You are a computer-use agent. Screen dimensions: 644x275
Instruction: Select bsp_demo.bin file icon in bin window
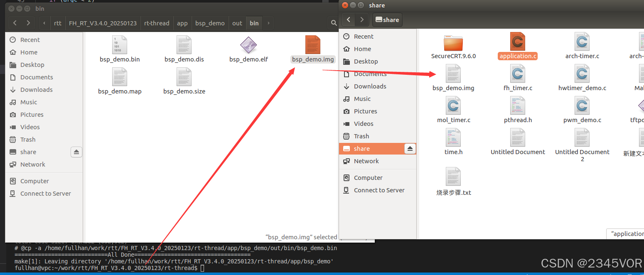coord(120,44)
